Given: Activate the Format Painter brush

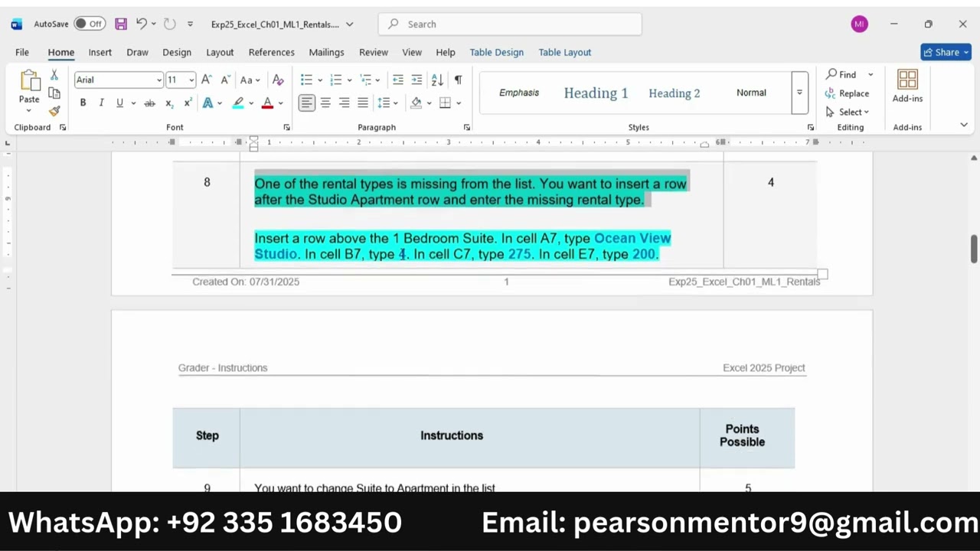Looking at the screenshot, I should point(54,110).
